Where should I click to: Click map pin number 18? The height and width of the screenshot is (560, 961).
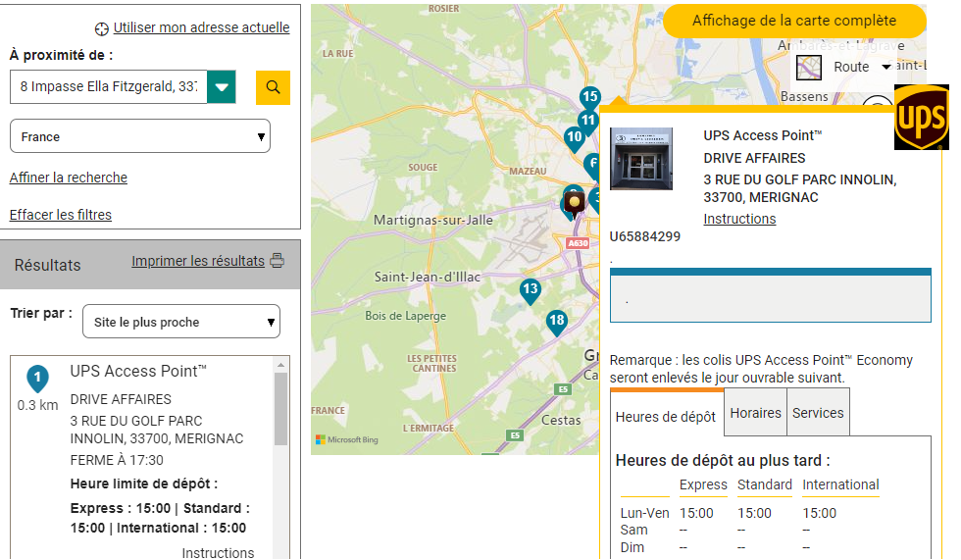[557, 321]
